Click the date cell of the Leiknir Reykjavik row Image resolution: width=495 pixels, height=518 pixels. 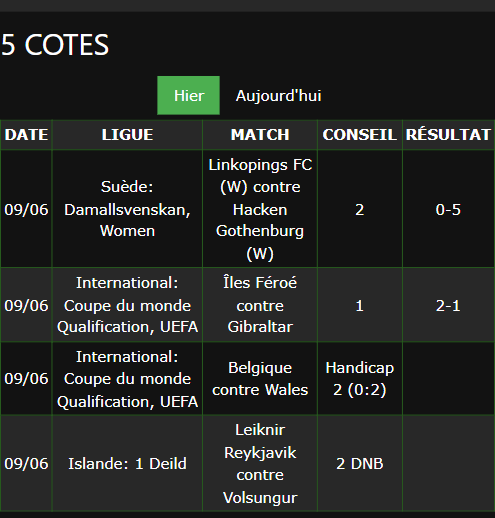[x=26, y=463]
